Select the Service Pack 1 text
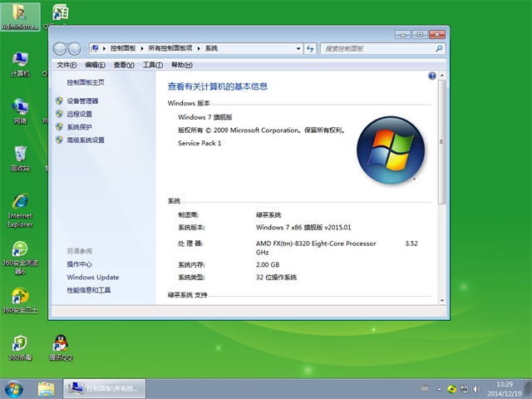The width and height of the screenshot is (532, 399). click(199, 143)
